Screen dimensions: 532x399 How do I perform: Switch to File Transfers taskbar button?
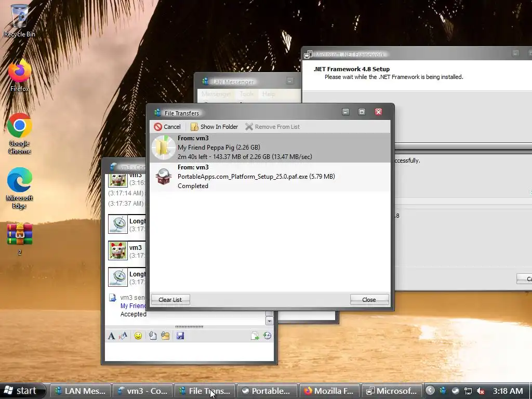coord(205,391)
